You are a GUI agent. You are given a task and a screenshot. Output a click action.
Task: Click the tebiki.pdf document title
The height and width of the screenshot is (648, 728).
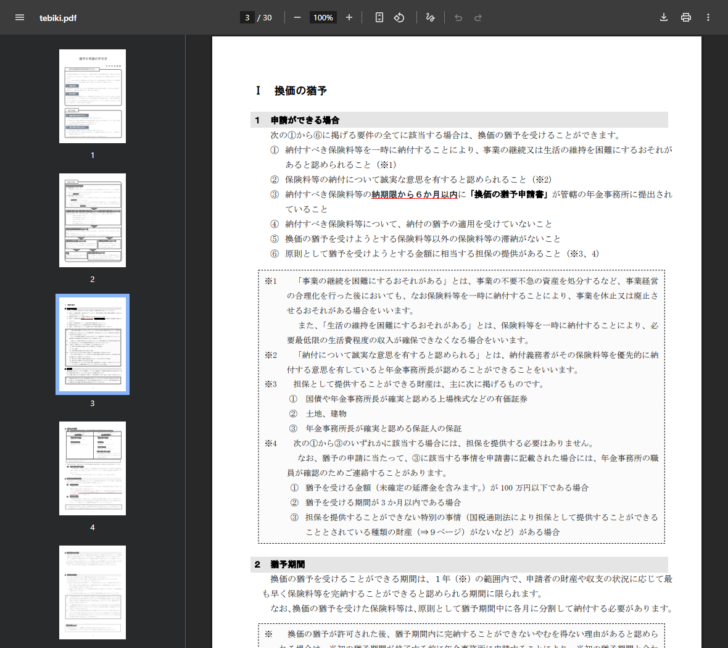[x=58, y=18]
